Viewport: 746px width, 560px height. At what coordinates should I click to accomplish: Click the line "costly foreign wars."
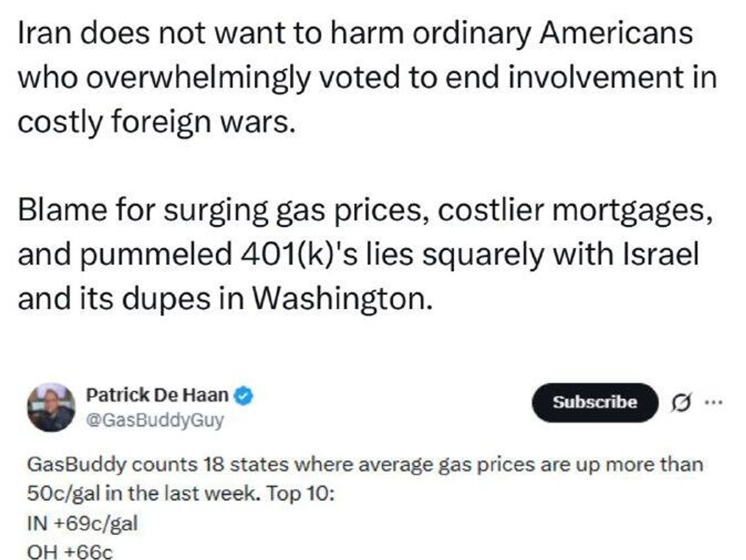coord(157,122)
